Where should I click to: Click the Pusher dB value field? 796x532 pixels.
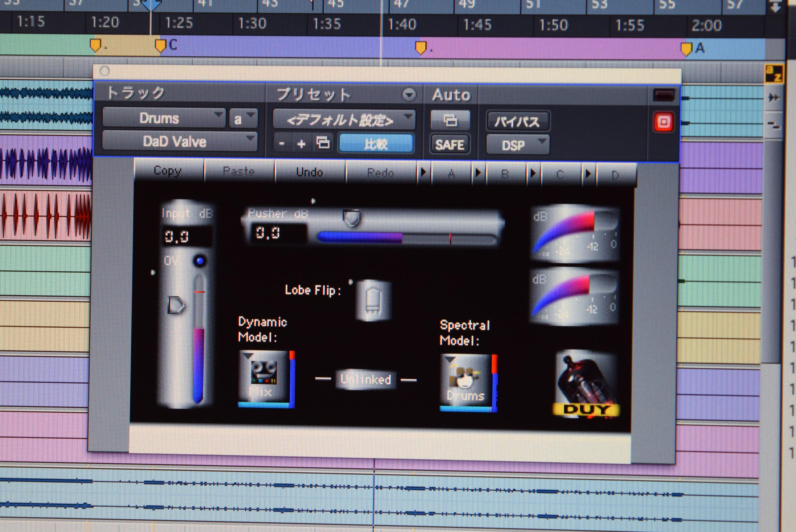278,233
